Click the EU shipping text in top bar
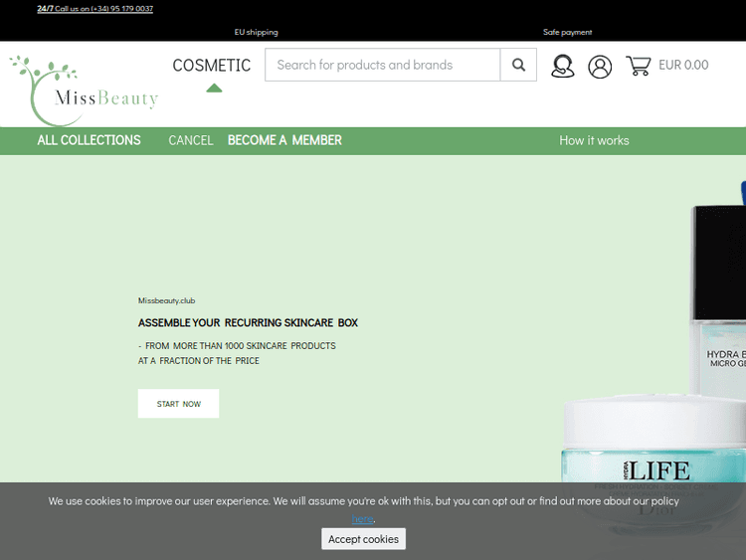The image size is (746, 560). click(x=256, y=32)
